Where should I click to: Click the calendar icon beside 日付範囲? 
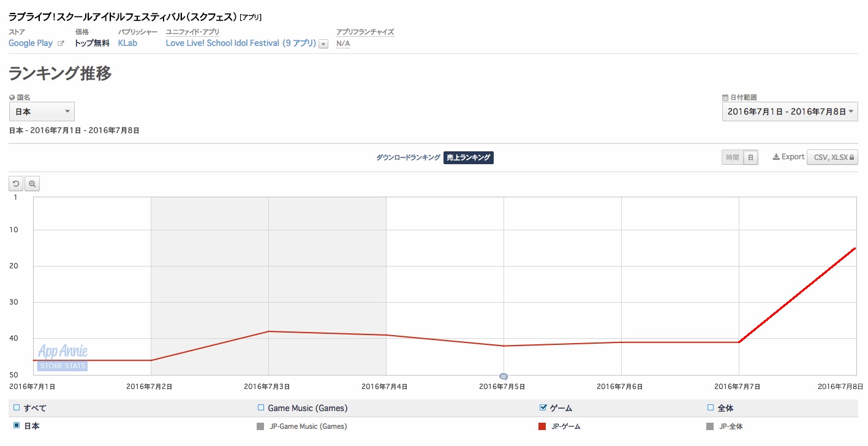[x=725, y=97]
